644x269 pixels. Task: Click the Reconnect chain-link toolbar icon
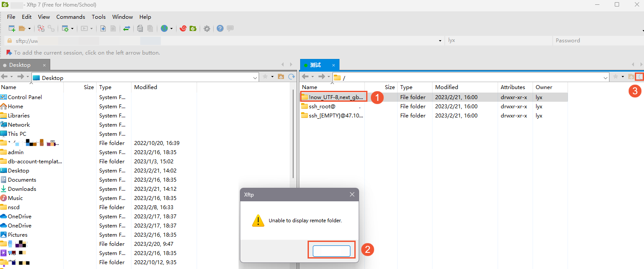[x=51, y=28]
